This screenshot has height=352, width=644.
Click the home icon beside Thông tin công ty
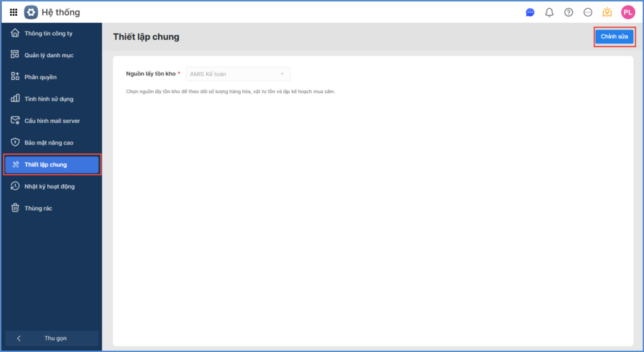pyautogui.click(x=15, y=33)
